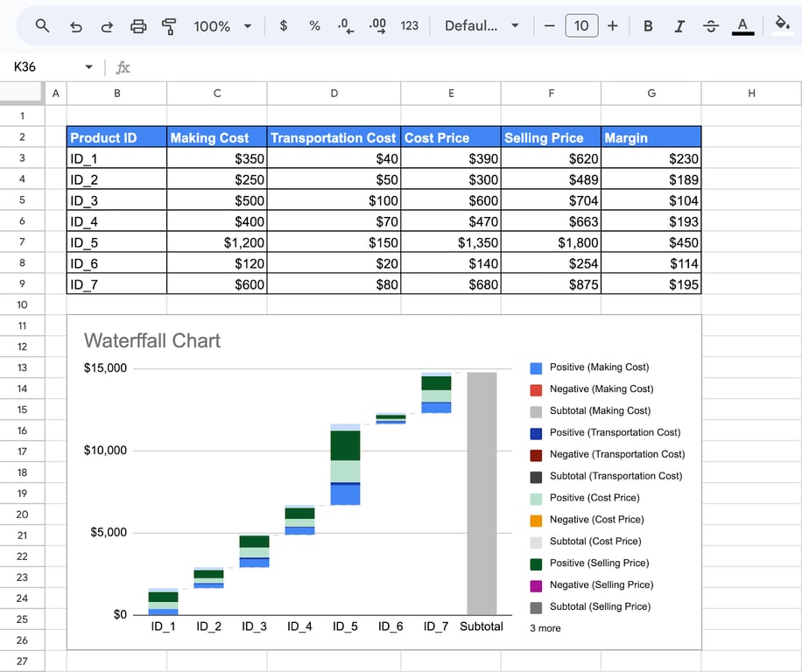Redo the last action
Image resolution: width=802 pixels, height=672 pixels.
[x=107, y=26]
